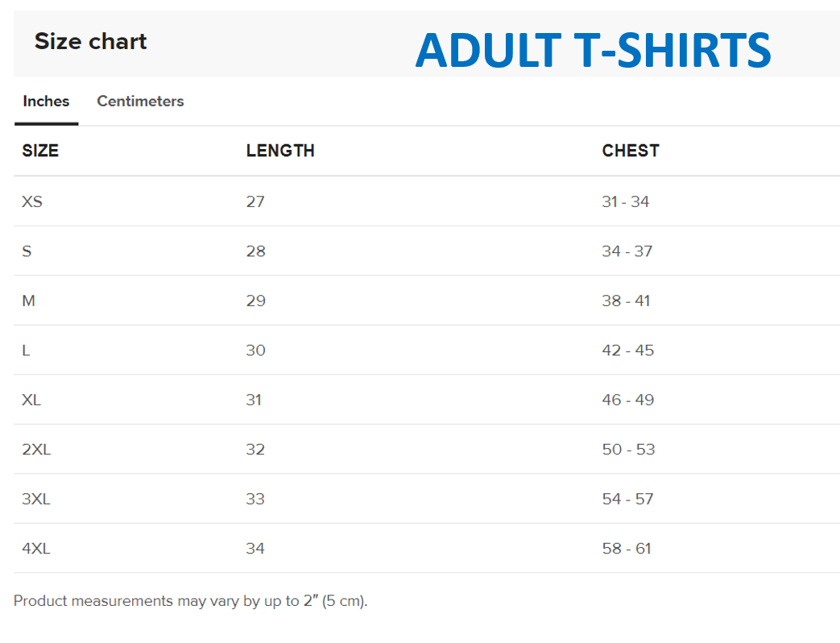
Task: Select the 4XL size label
Action: click(36, 549)
